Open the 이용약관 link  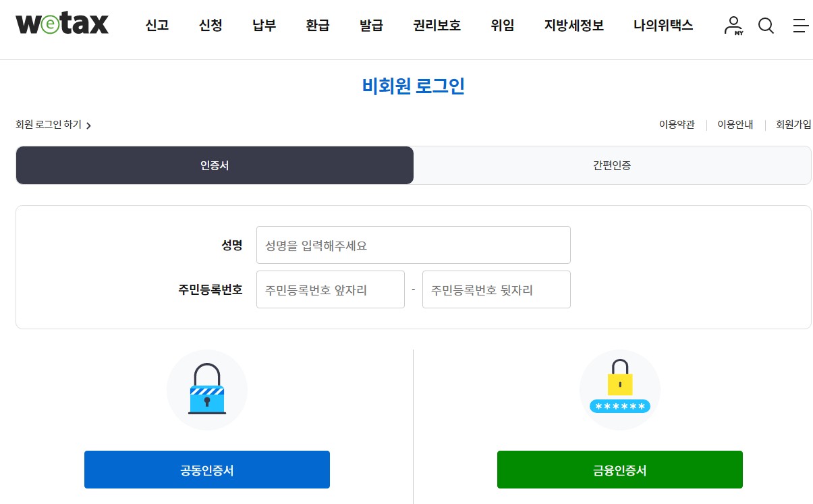coord(676,124)
